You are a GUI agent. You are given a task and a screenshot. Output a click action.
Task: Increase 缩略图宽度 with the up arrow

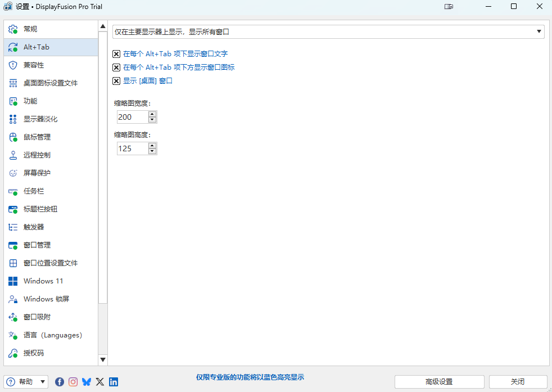coord(152,114)
